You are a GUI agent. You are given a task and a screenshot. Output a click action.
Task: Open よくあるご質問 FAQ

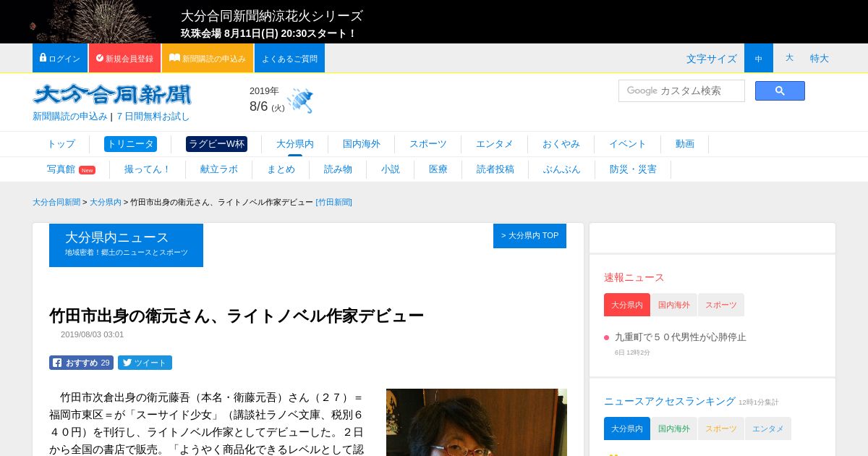pyautogui.click(x=289, y=58)
